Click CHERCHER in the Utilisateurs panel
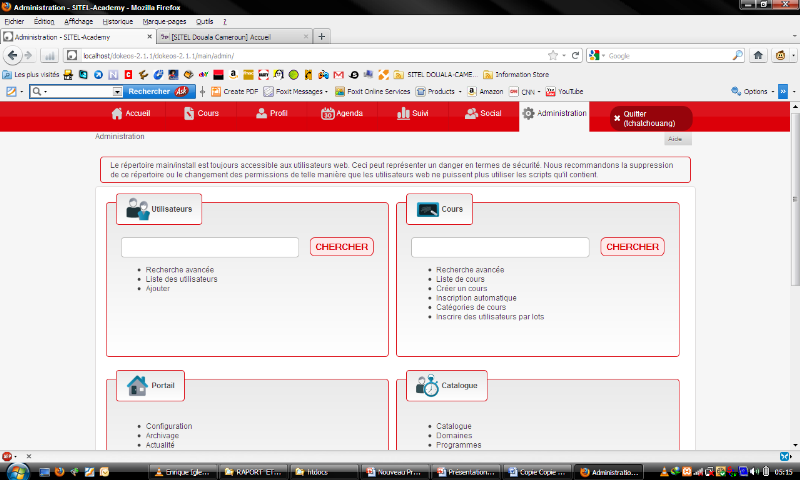 [x=342, y=247]
